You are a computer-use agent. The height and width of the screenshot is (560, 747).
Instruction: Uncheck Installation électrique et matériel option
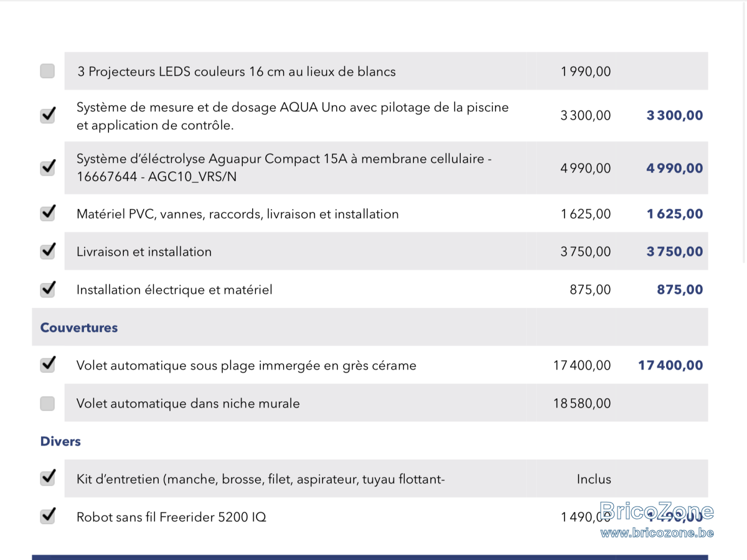pyautogui.click(x=47, y=289)
